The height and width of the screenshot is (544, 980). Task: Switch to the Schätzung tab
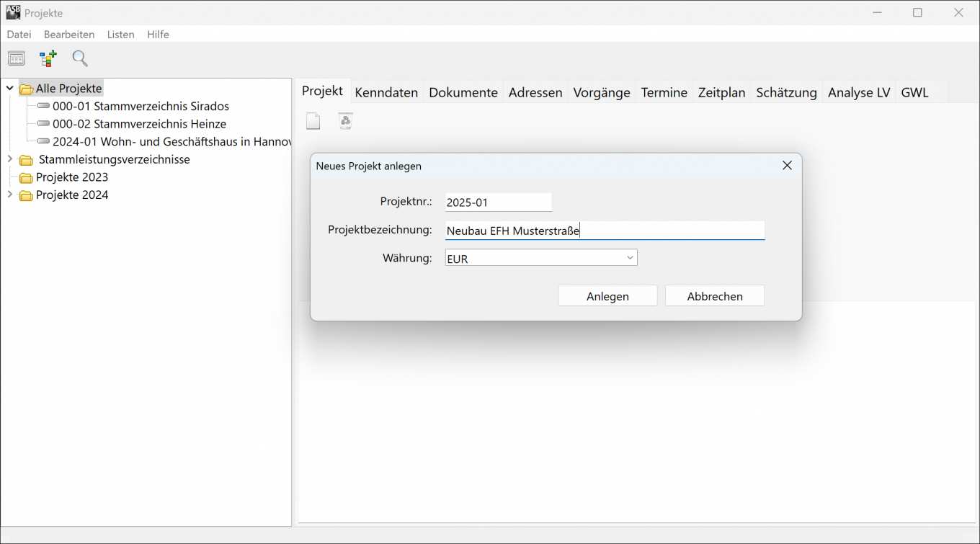[x=787, y=92]
